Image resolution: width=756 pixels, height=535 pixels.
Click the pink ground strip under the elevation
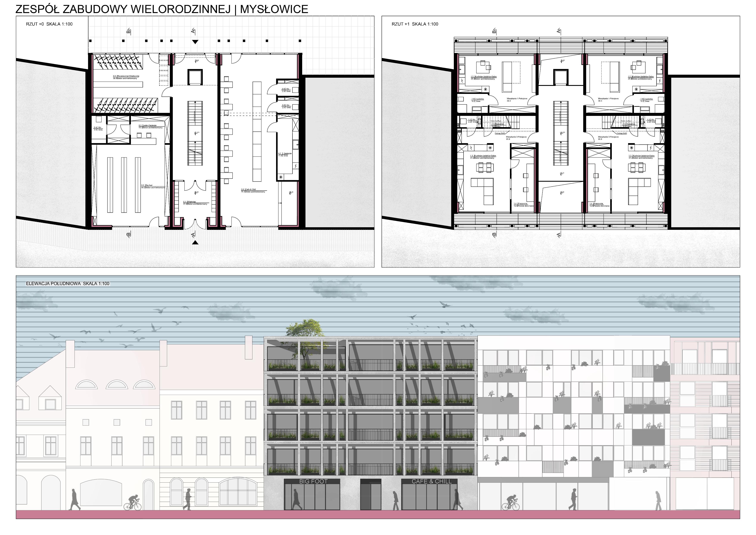[x=378, y=514]
